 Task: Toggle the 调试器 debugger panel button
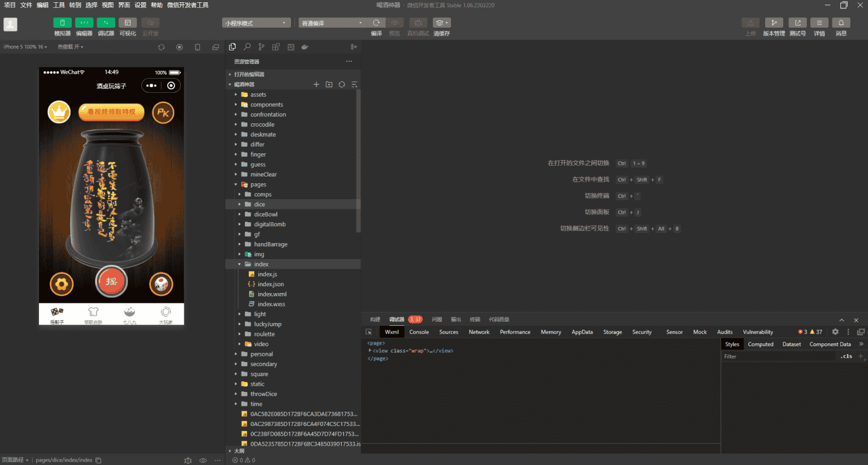106,23
